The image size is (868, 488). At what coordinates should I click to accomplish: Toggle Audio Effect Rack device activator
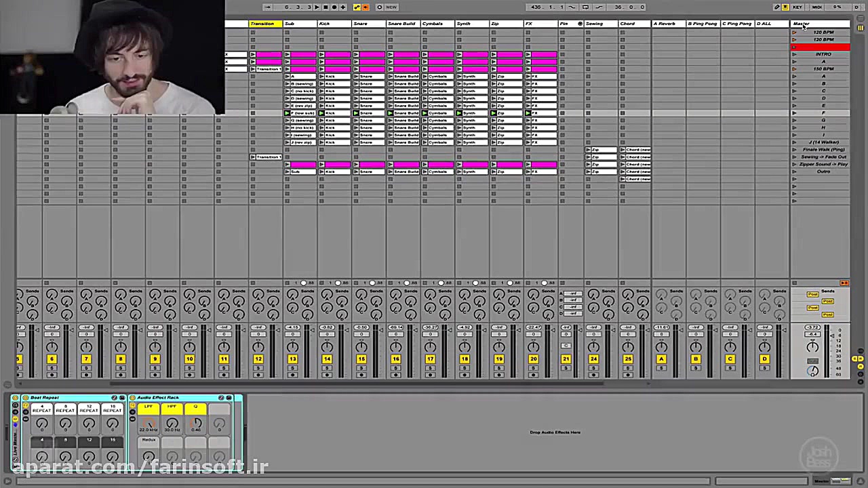[x=132, y=398]
